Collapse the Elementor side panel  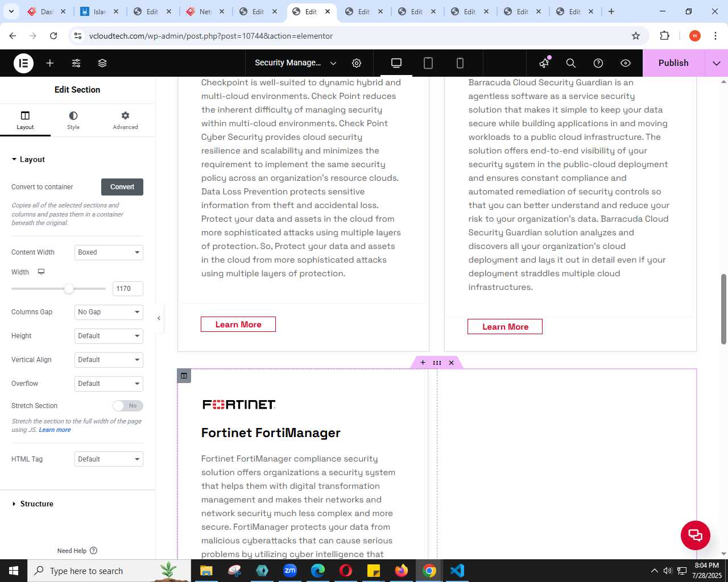point(159,318)
